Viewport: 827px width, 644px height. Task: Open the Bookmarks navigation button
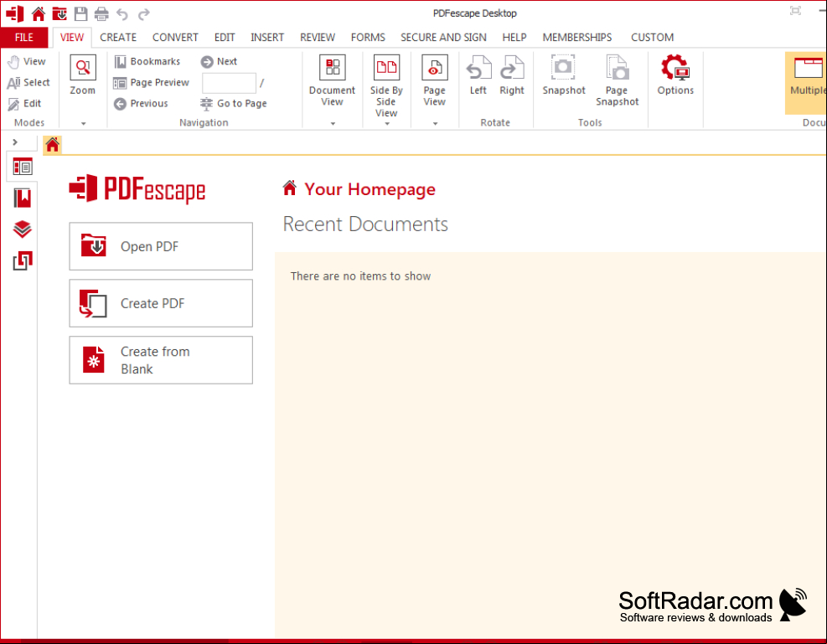[147, 62]
